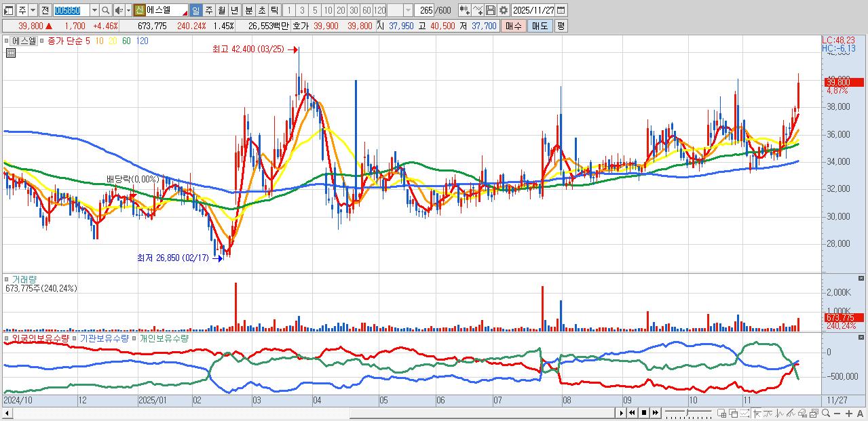The width and height of the screenshot is (868, 421).
Task: Toggle the 에스엘 price series legend box
Action: coord(7,41)
